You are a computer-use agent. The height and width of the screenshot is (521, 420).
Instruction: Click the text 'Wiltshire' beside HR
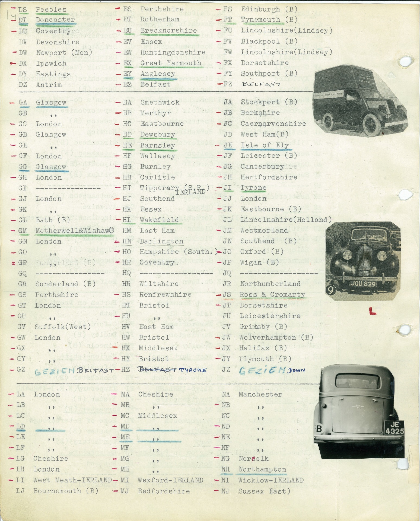pos(159,284)
